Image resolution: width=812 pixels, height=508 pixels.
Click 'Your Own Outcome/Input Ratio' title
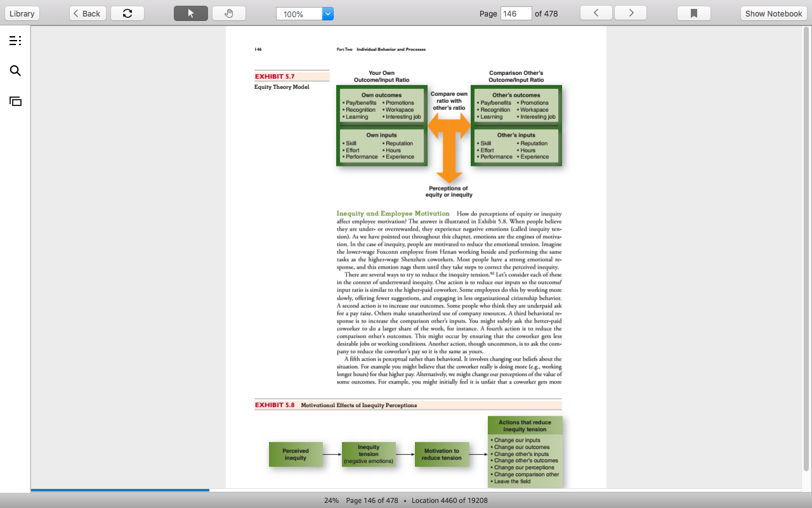(x=381, y=77)
